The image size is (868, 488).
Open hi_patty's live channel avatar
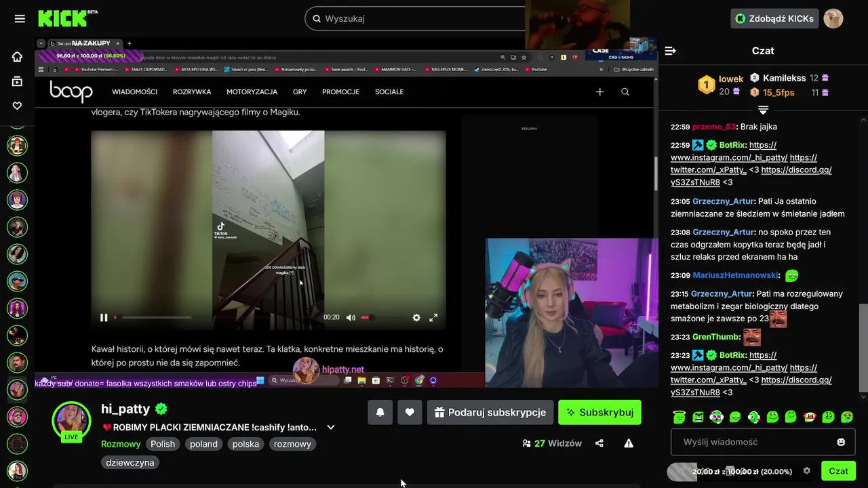[71, 421]
